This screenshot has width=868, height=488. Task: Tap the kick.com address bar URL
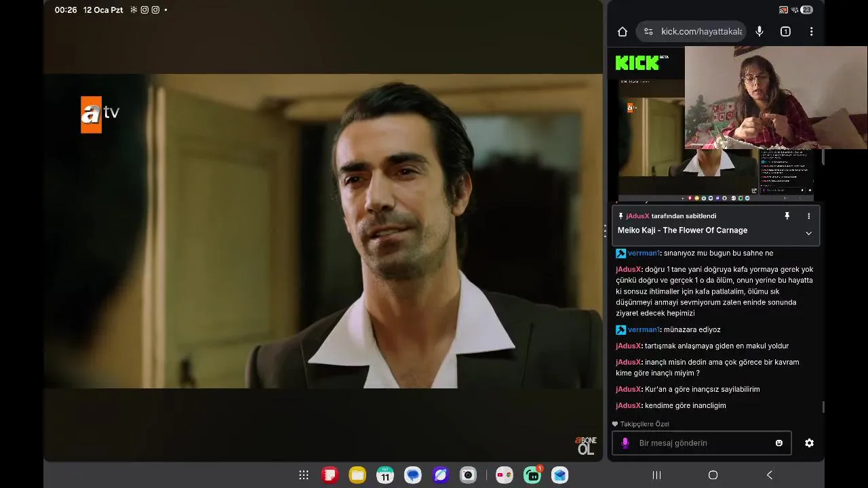[x=701, y=31]
